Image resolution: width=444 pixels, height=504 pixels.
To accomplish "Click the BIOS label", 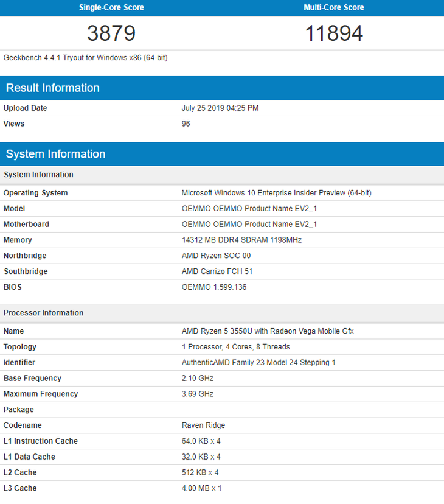I will point(13,287).
